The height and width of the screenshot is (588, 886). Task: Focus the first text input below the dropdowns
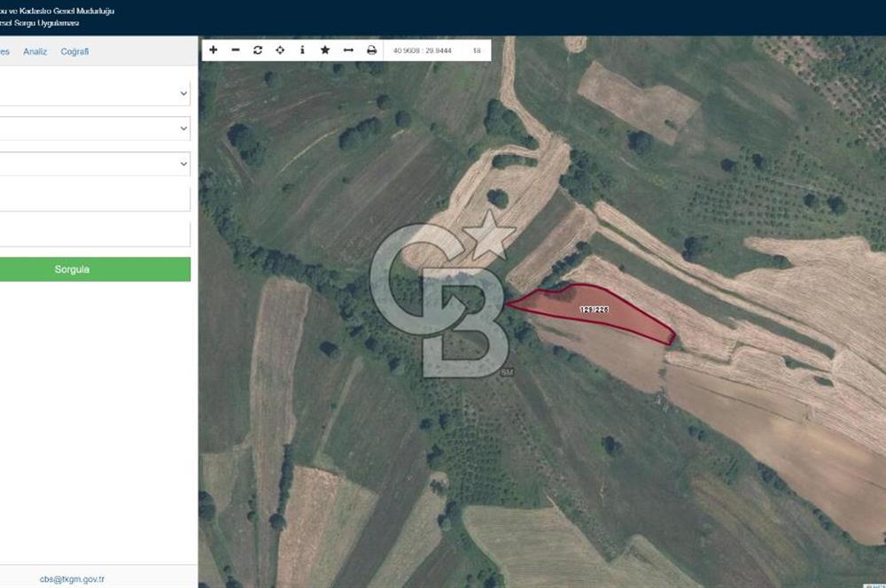(95, 199)
